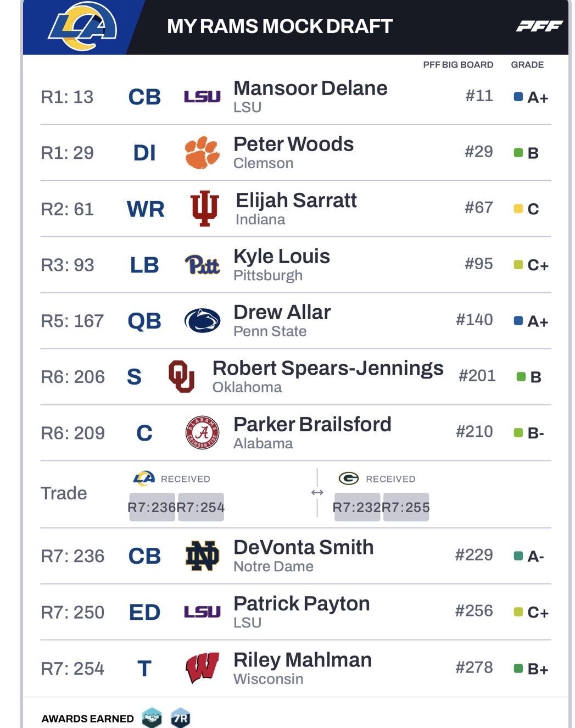Screen dimensions: 575x728
Task: Click the trade swap arrows between teams
Action: (x=317, y=492)
